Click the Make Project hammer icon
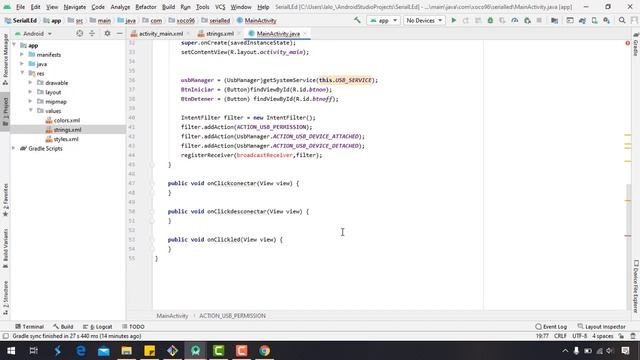The height and width of the screenshot is (360, 640). coord(357,20)
